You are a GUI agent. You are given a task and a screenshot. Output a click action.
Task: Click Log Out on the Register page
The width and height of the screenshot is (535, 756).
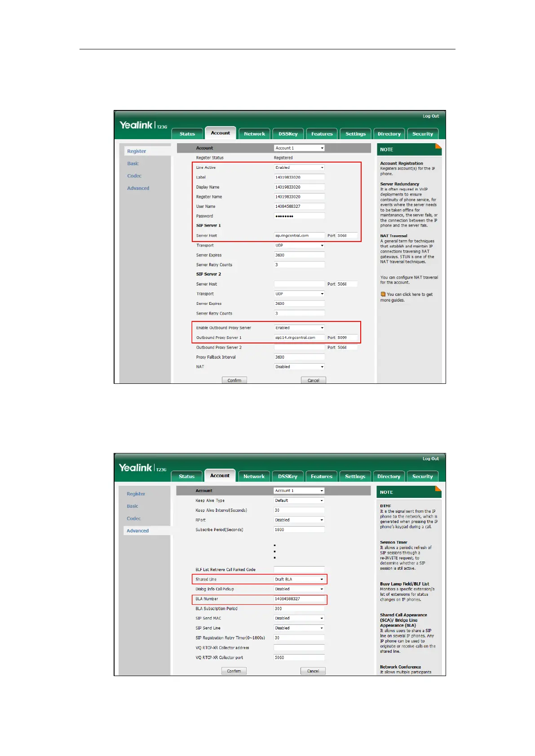pos(431,116)
